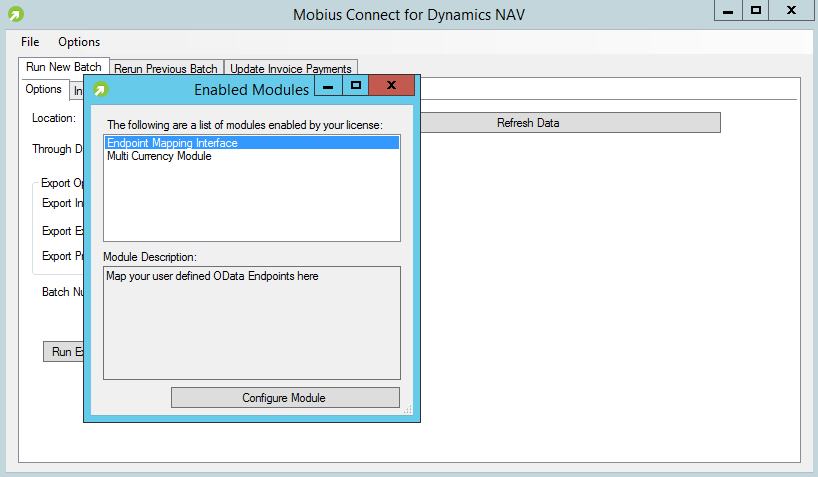The width and height of the screenshot is (818, 477).
Task: Switch to Run New Batch tab
Action: 64,67
